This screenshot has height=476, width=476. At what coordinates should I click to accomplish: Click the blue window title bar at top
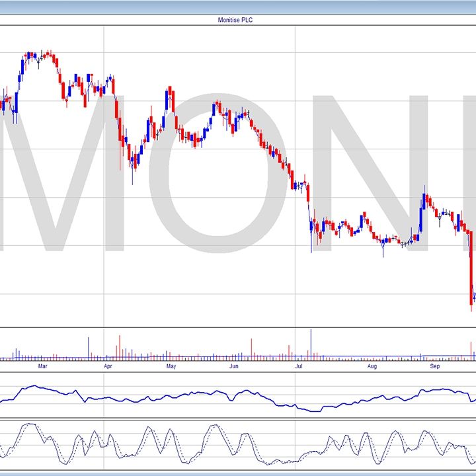click(238, 7)
